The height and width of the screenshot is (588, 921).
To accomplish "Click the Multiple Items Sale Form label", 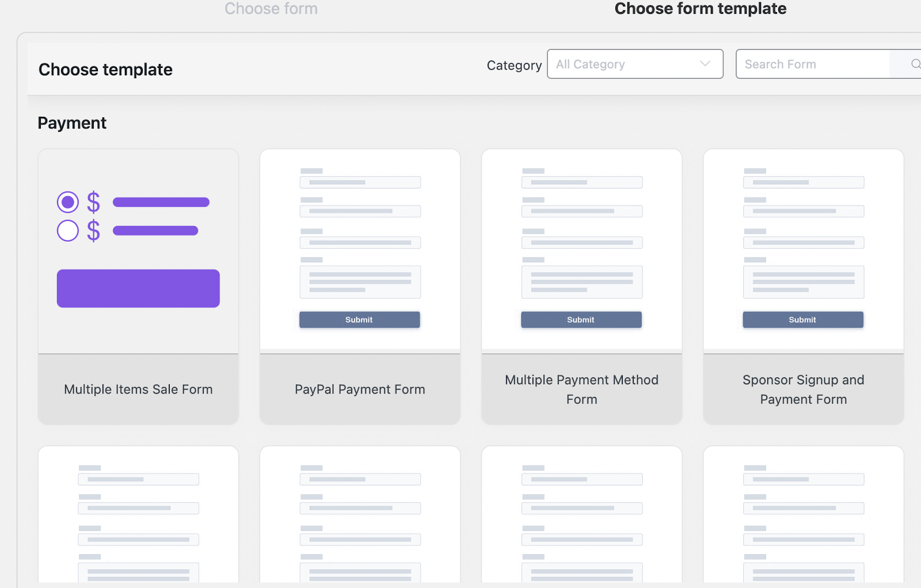I will coord(138,390).
